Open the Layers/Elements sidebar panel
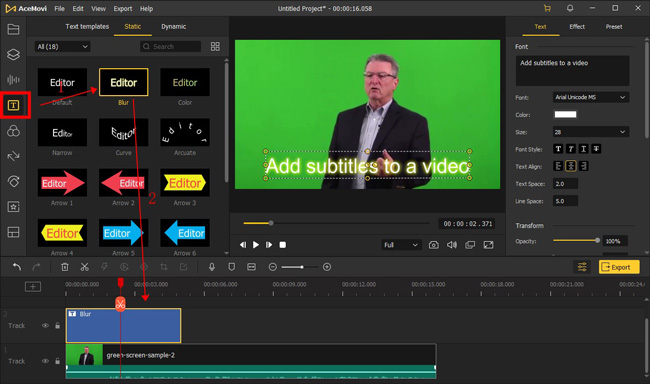 click(13, 54)
